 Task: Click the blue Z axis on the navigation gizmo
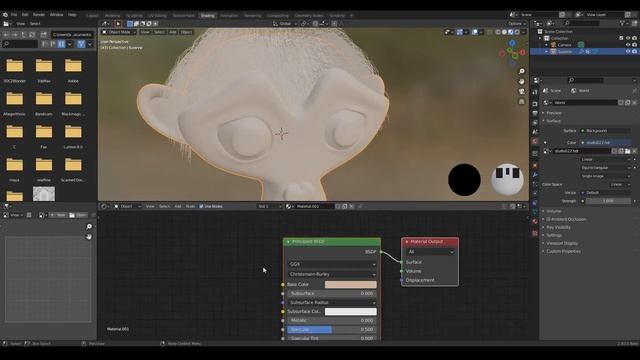point(512,43)
